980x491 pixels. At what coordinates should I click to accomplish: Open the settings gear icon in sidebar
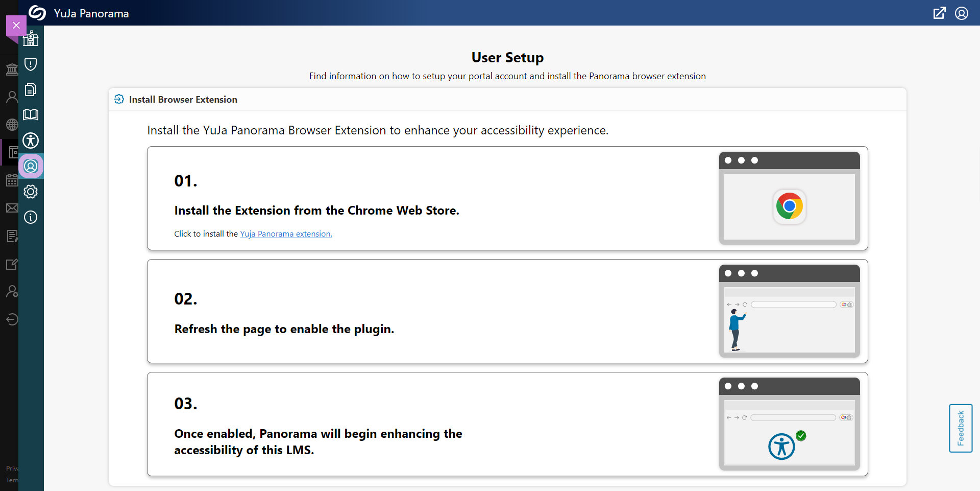coord(31,192)
